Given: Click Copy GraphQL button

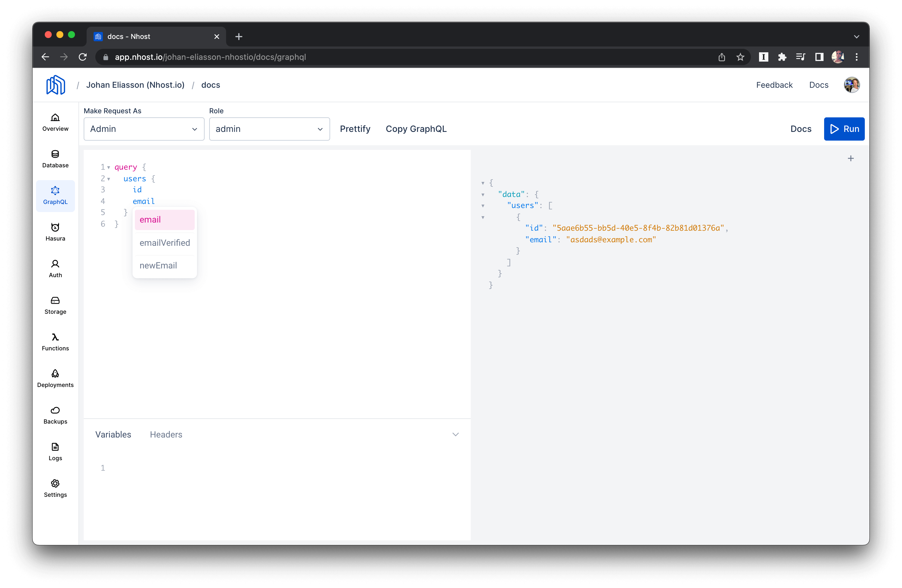Looking at the screenshot, I should [416, 129].
